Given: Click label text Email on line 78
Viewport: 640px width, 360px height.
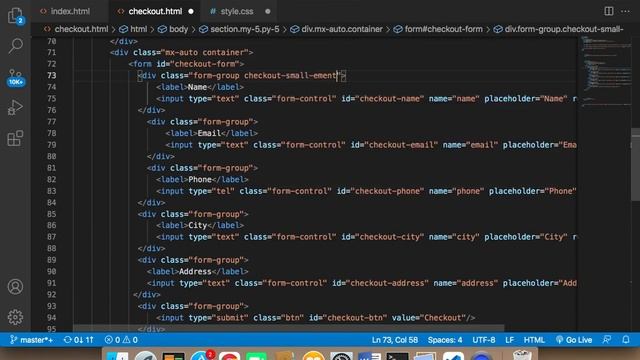Looking at the screenshot, I should click(209, 133).
